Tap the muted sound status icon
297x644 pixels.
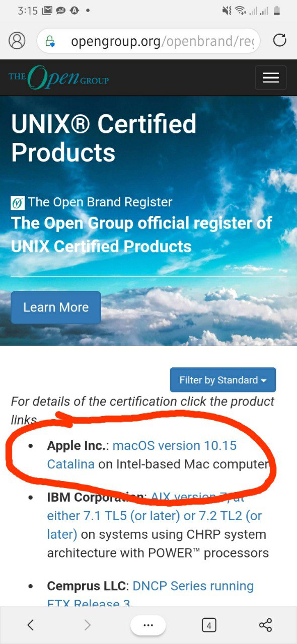tap(227, 10)
